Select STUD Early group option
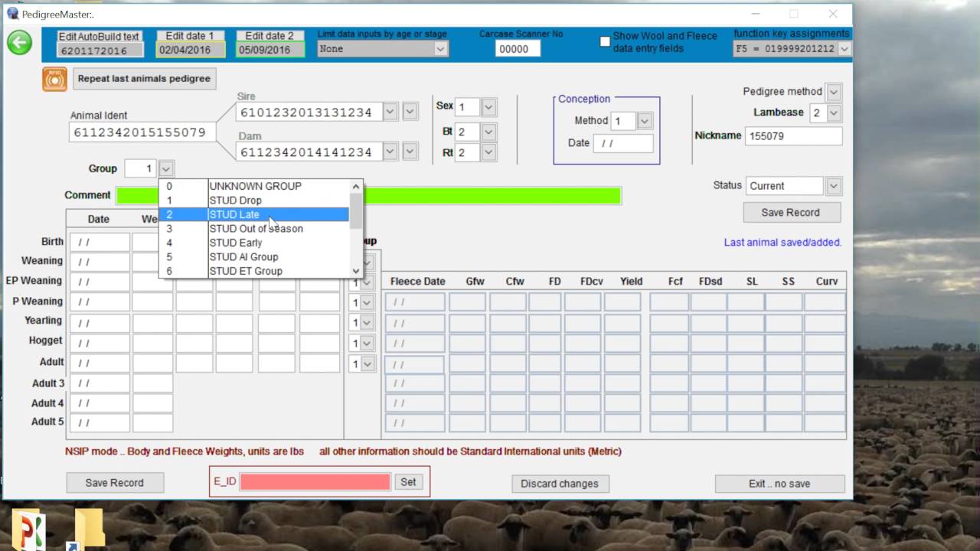980x551 pixels. 254,243
